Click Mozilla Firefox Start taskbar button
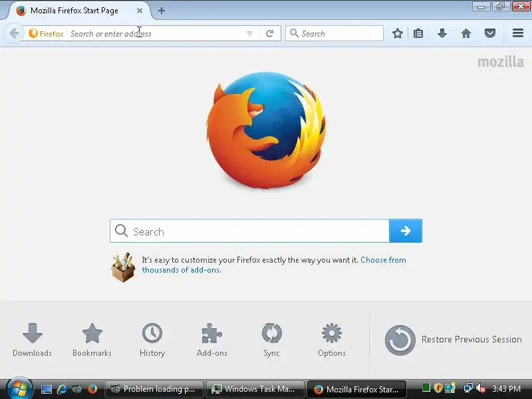 [356, 389]
